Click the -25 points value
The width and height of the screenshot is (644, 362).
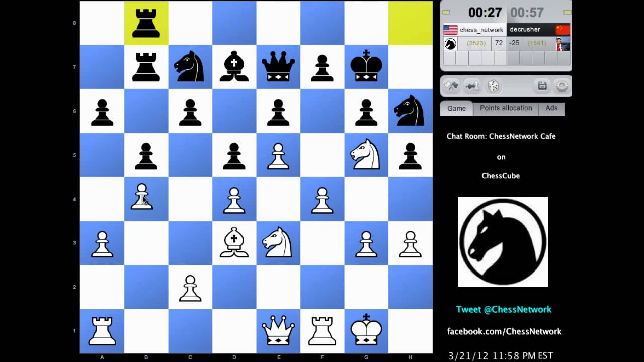click(514, 43)
